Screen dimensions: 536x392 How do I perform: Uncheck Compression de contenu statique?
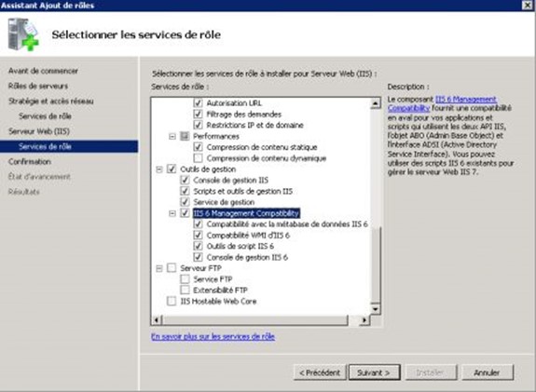pyautogui.click(x=198, y=147)
